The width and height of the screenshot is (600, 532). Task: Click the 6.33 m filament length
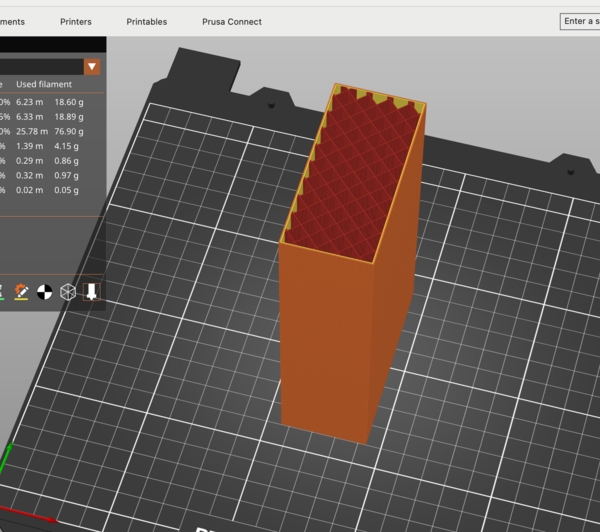[x=29, y=117]
